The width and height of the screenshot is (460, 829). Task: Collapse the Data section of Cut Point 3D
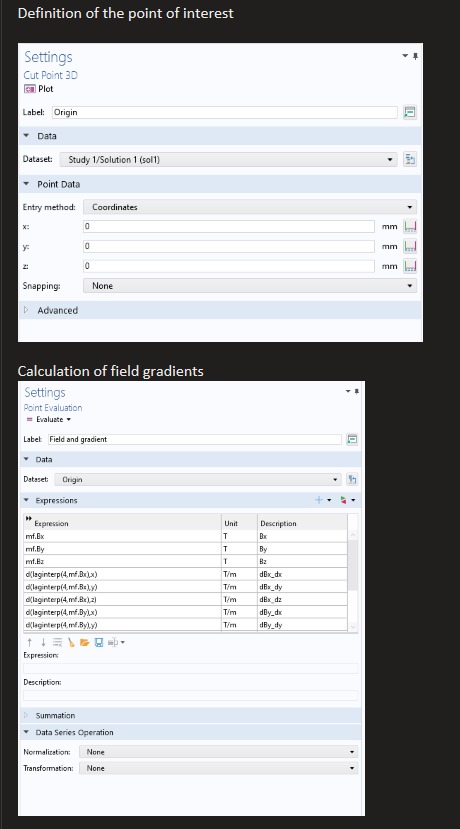[x=26, y=136]
